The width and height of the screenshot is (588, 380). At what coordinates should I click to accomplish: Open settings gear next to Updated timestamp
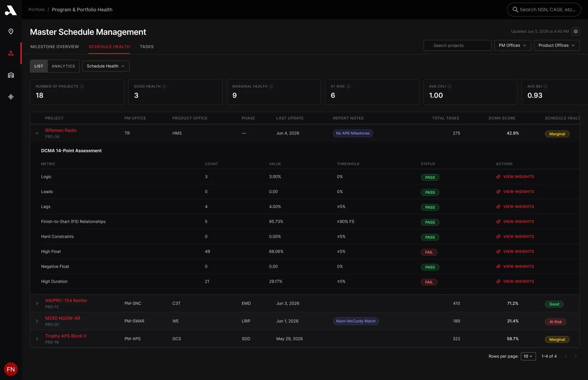pos(576,31)
